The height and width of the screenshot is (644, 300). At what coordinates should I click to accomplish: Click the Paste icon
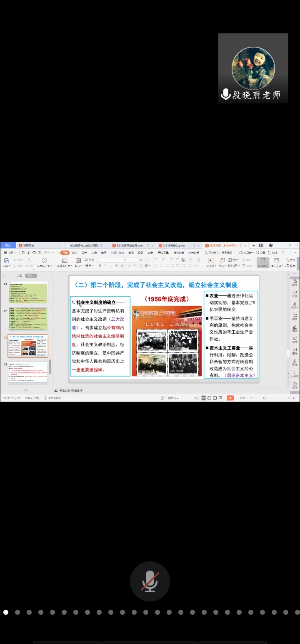6,261
